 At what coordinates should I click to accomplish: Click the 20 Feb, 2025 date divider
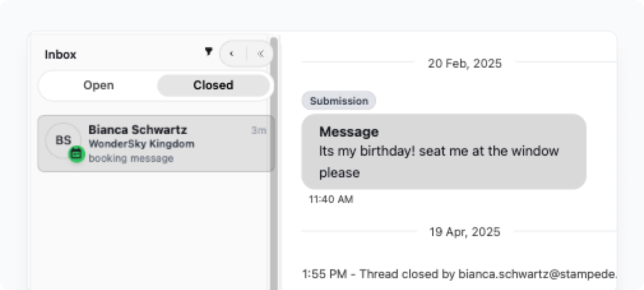[465, 63]
